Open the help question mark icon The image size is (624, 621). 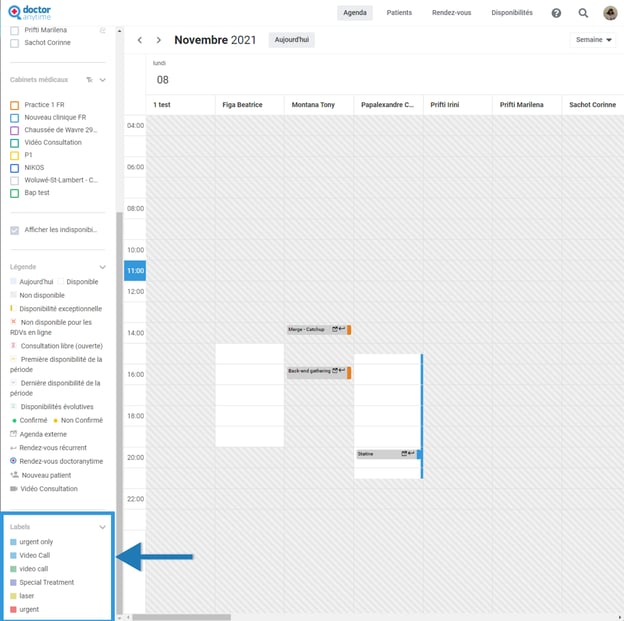[556, 13]
